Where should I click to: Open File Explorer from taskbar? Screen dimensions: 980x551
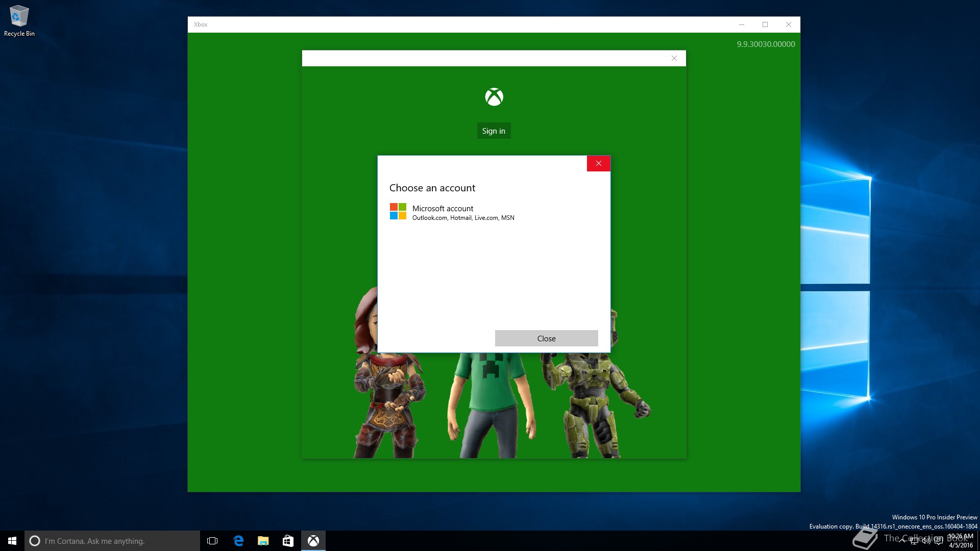point(263,541)
